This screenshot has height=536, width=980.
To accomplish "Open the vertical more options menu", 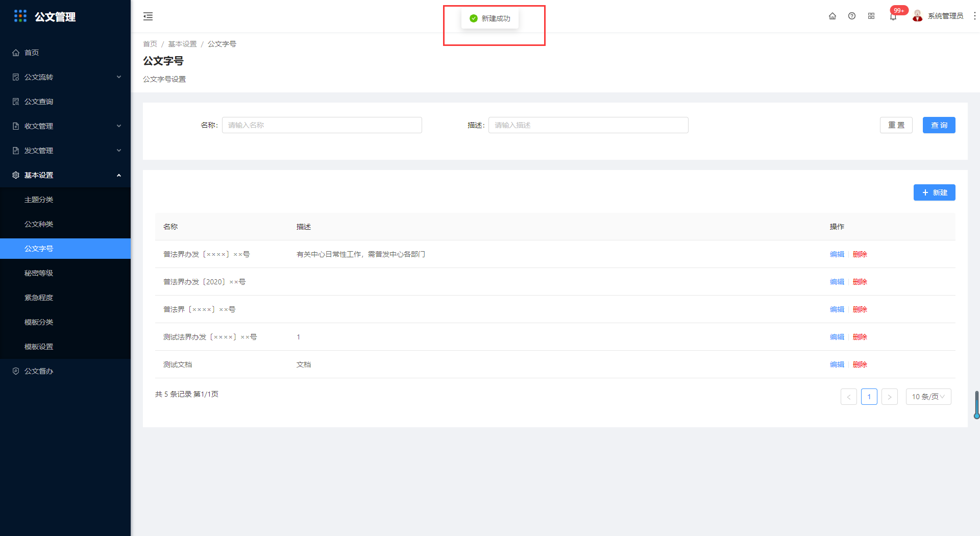I will 974,16.
